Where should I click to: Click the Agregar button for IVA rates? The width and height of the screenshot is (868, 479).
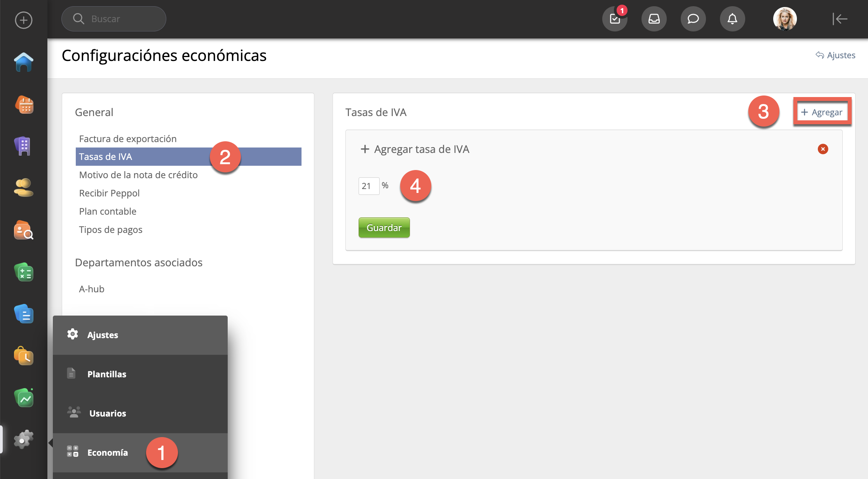pos(822,112)
